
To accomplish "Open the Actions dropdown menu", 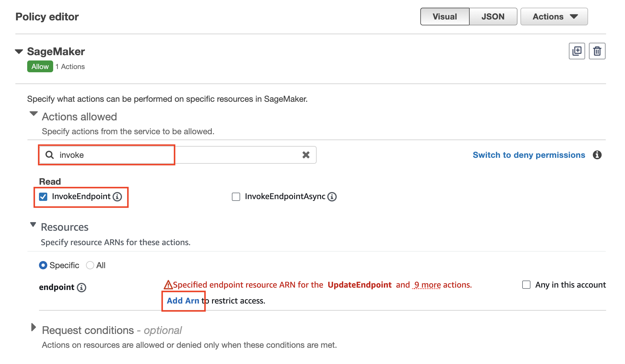I will pos(554,16).
